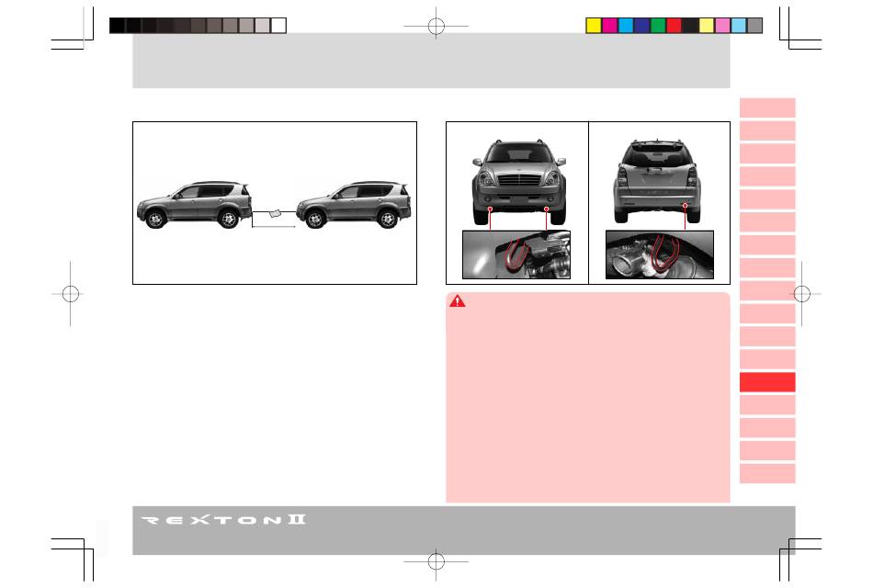The image size is (873, 588).
Task: Pick the red swatch in the color bar
Action: (x=675, y=26)
